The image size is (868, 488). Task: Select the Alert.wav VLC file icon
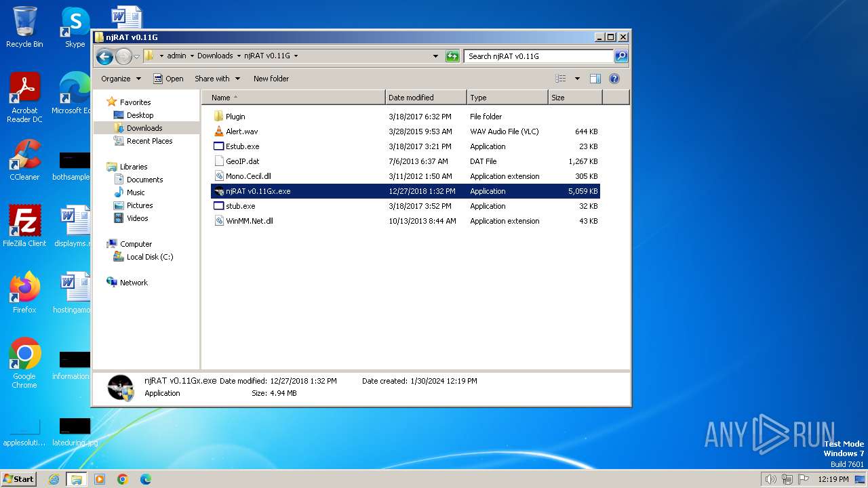(x=218, y=131)
